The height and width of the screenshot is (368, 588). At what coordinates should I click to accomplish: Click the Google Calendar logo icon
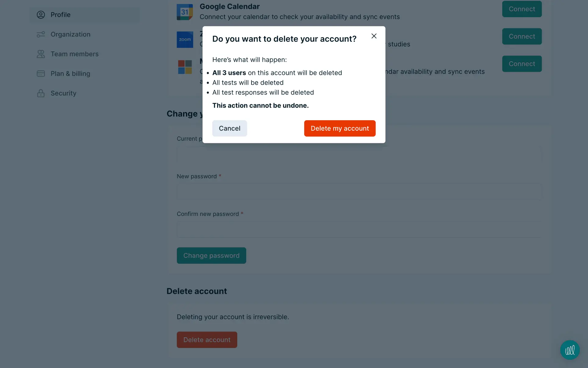(x=185, y=12)
